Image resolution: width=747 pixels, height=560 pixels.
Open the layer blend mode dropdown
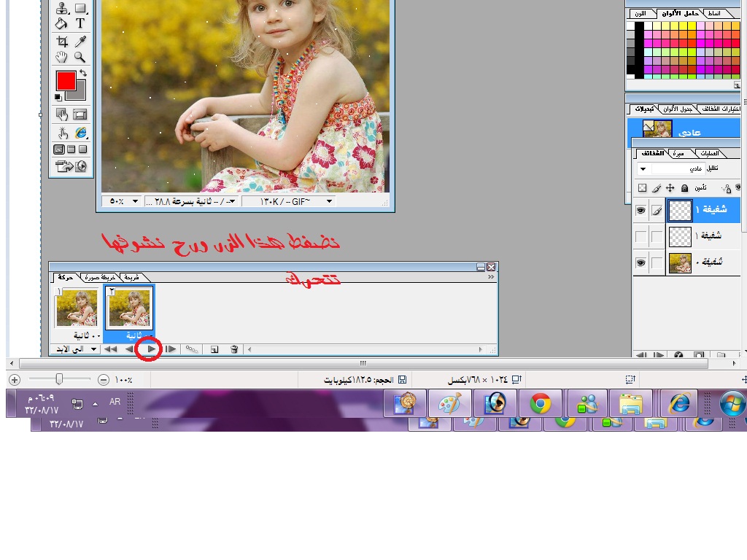tap(643, 169)
